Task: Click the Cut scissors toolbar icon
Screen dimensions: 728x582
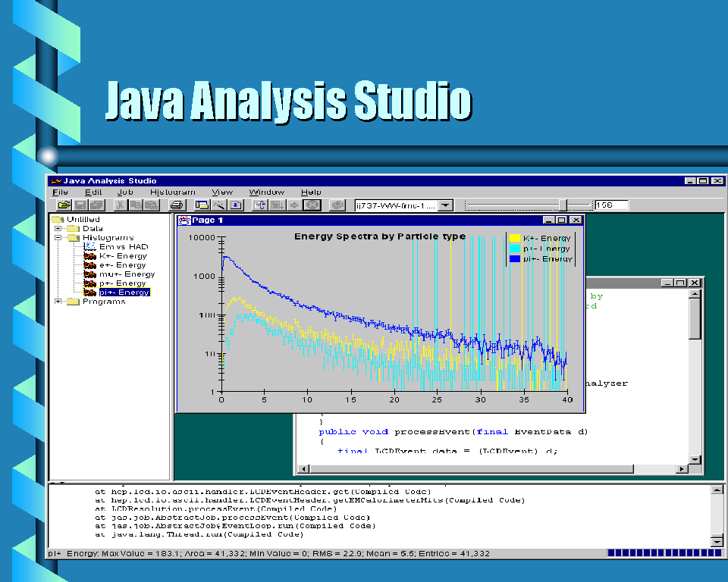Action: click(x=120, y=205)
